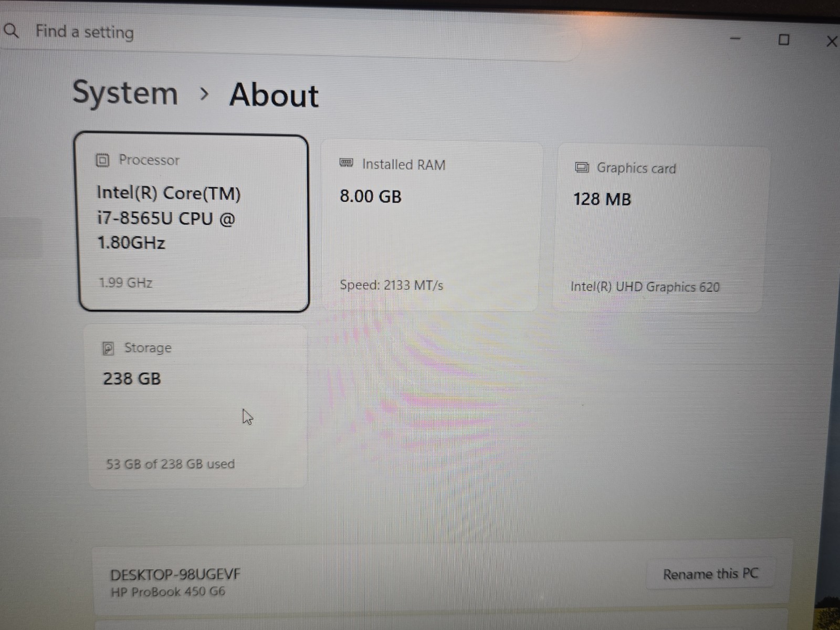Click the Intel Core i7-8565U processor name

click(x=168, y=218)
